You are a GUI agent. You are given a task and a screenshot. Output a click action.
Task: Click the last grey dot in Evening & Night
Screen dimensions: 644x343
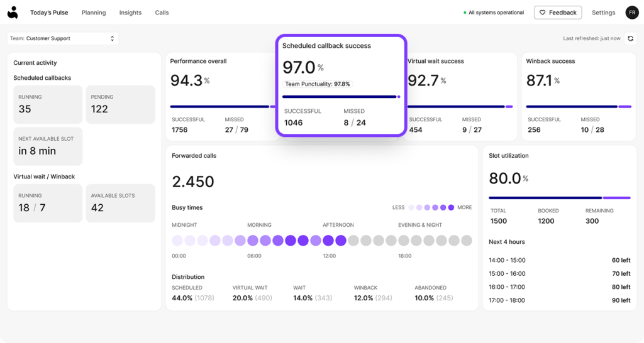point(467,241)
